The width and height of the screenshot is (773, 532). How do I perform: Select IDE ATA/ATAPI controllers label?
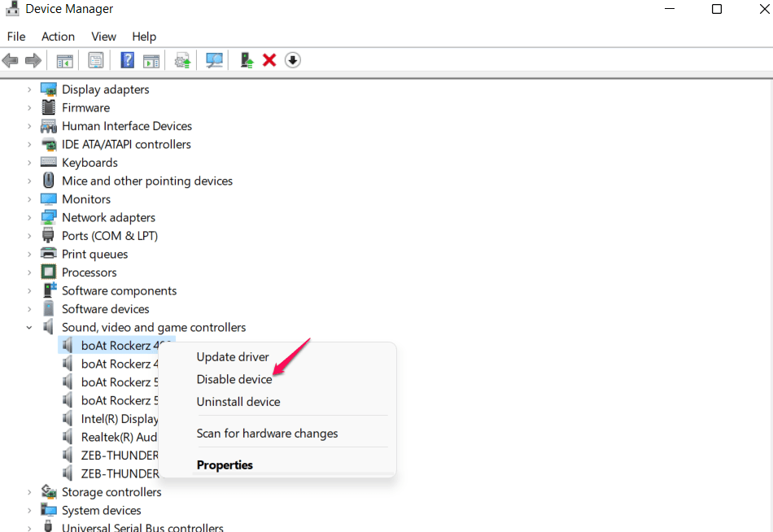coord(126,145)
